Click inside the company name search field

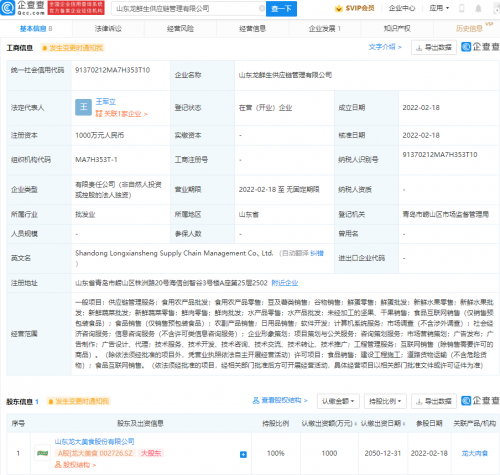coord(187,9)
